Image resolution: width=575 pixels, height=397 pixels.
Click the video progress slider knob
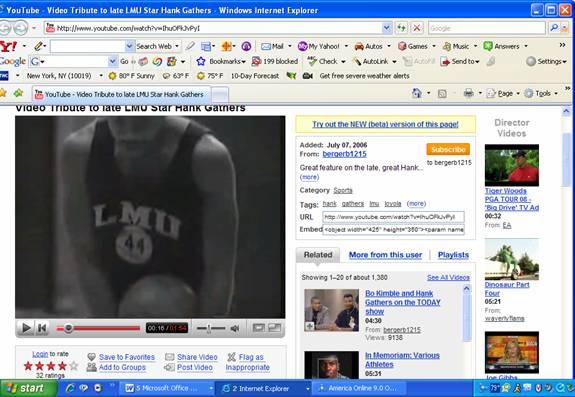(68, 328)
